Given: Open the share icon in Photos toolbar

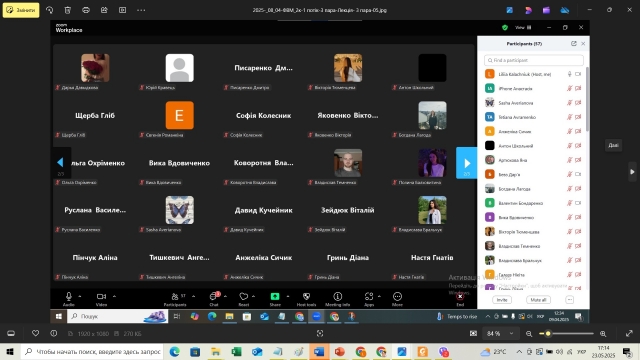Looking at the screenshot, I should coord(104,10).
